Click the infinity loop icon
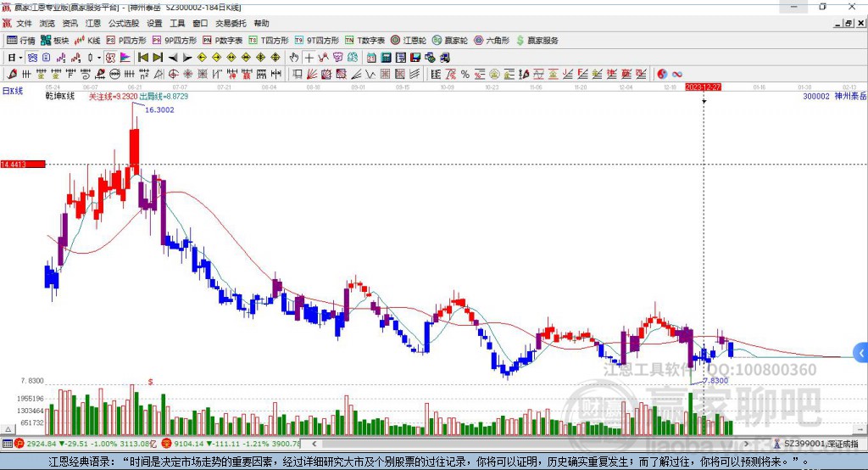This screenshot has height=470, width=868. pos(677,75)
